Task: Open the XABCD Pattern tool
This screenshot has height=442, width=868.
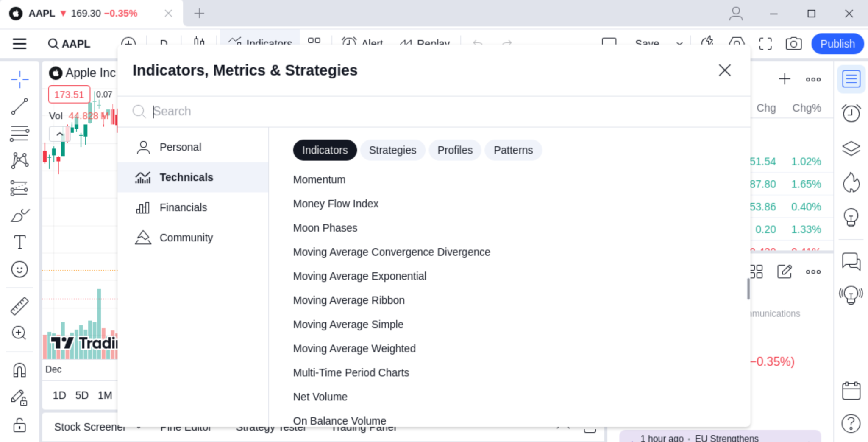Action: pyautogui.click(x=19, y=159)
